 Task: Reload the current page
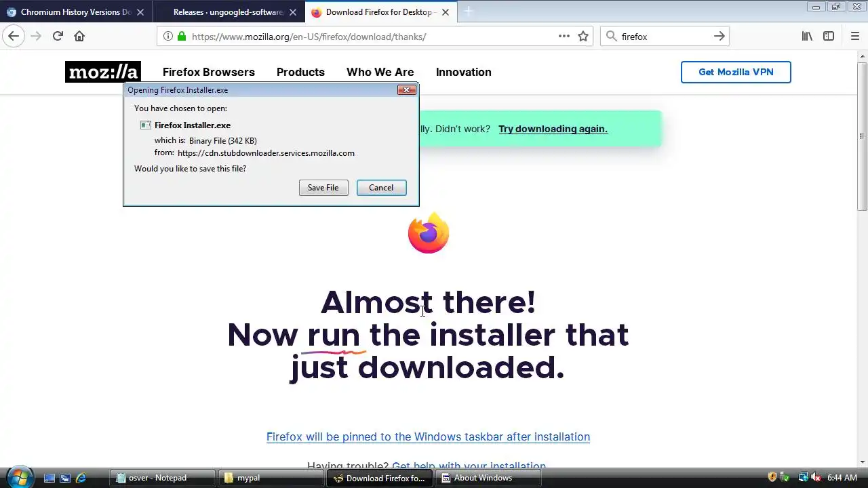(x=58, y=37)
